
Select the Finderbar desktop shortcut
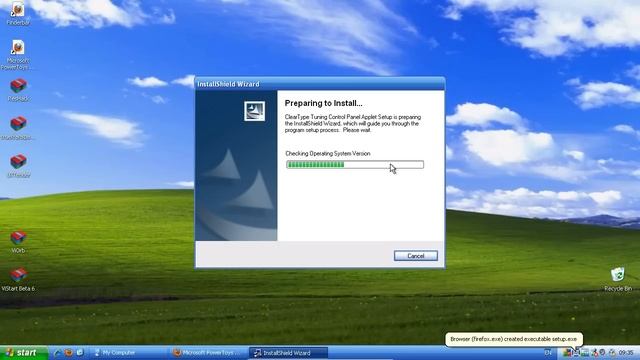(18, 13)
